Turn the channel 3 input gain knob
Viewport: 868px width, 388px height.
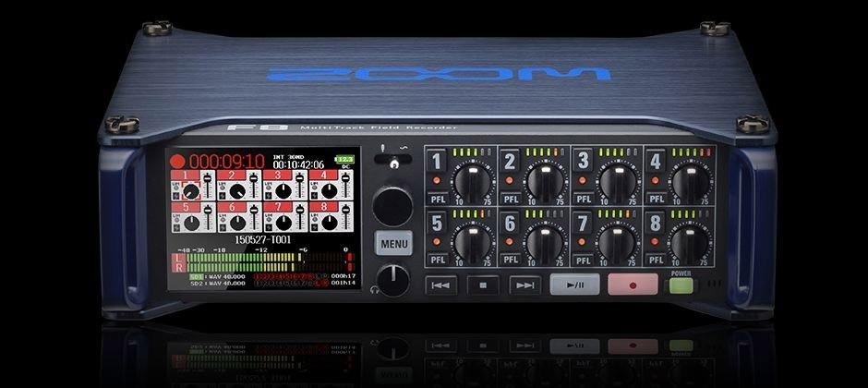[619, 182]
